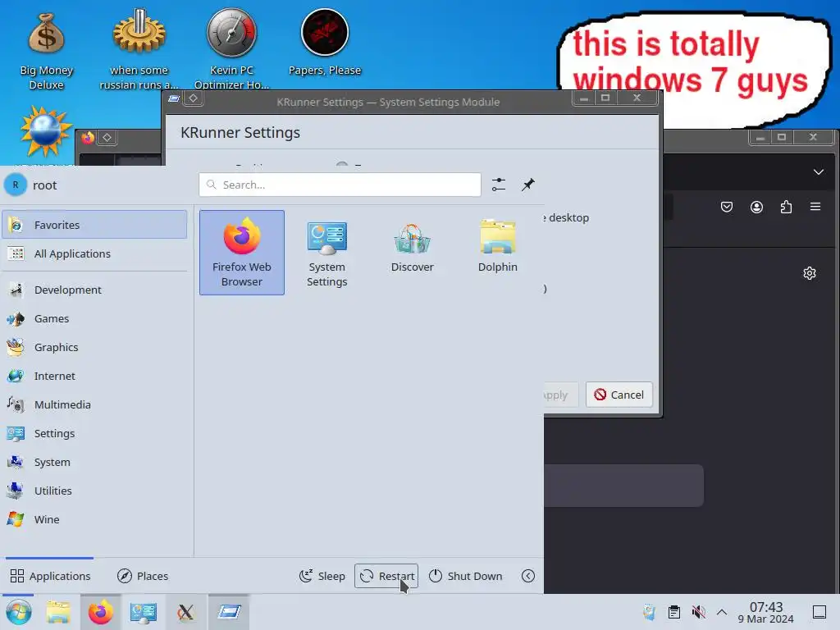The height and width of the screenshot is (630, 840).
Task: Open the System category
Action: click(95, 463)
